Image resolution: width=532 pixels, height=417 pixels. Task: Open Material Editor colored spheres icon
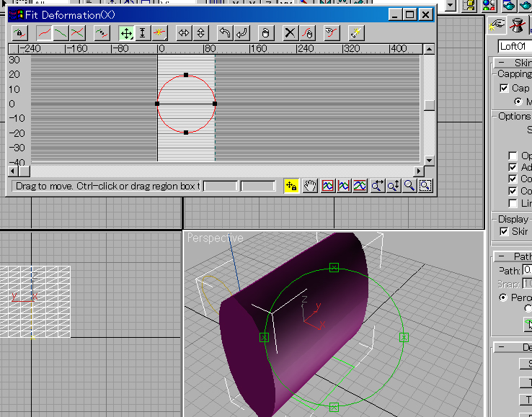point(488,5)
